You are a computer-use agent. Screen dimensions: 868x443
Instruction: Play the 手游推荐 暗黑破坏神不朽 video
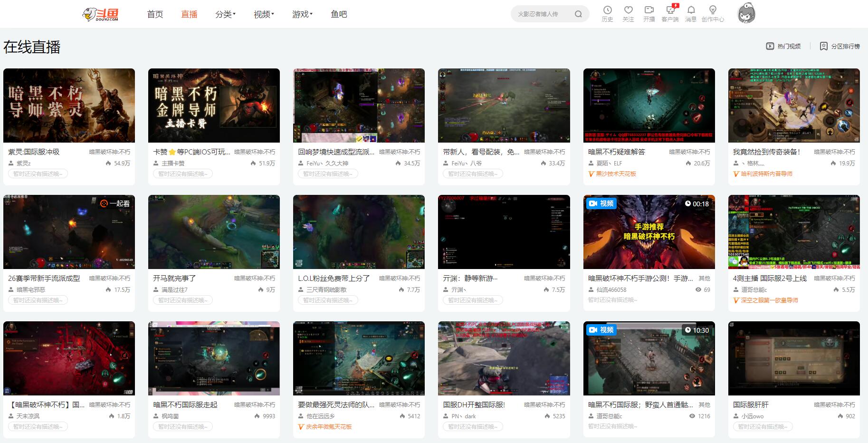click(649, 232)
